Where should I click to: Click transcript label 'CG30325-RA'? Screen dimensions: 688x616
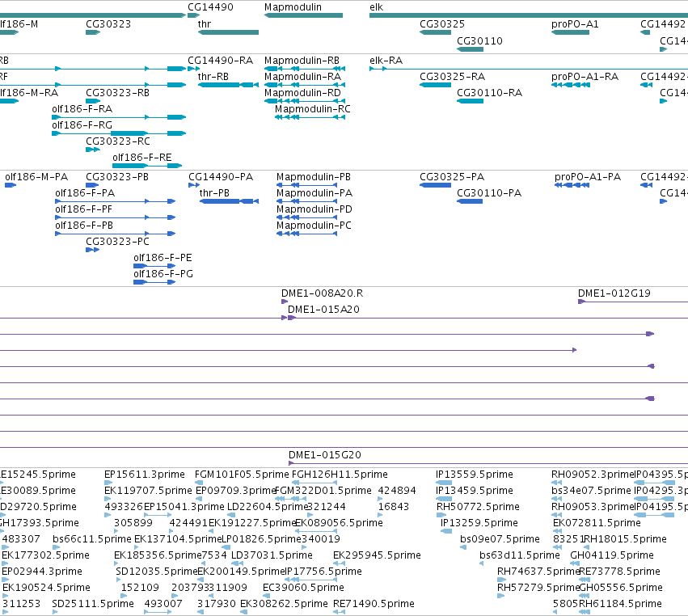[453, 77]
